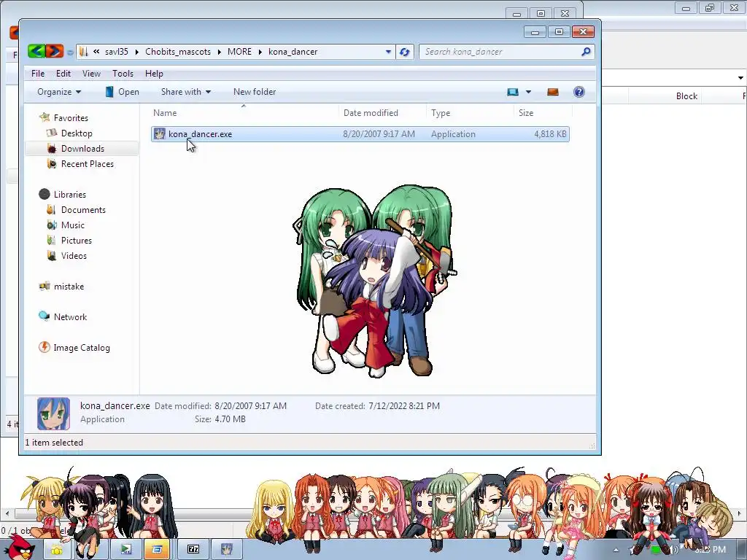The width and height of the screenshot is (747, 560).
Task: Select Desktop in the sidebar
Action: (x=77, y=133)
